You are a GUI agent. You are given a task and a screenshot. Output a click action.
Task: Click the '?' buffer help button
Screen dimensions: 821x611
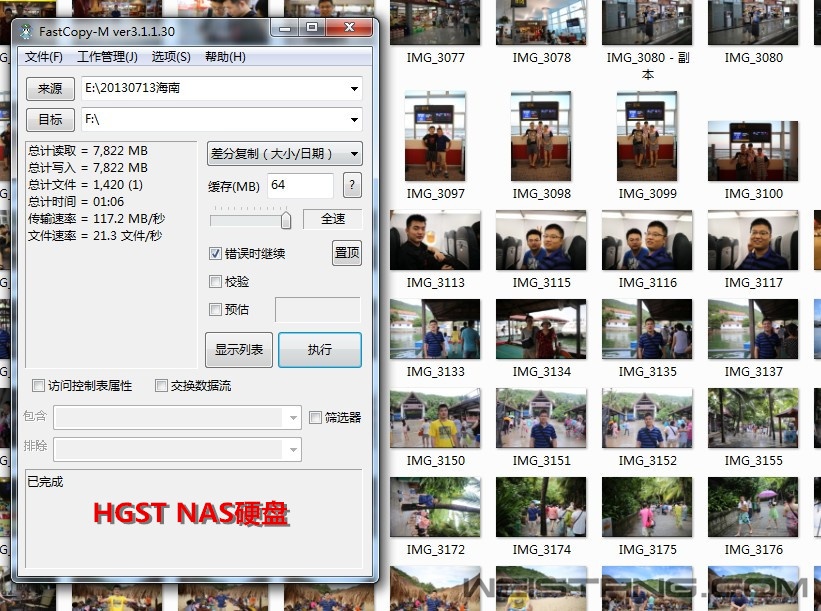tap(351, 185)
